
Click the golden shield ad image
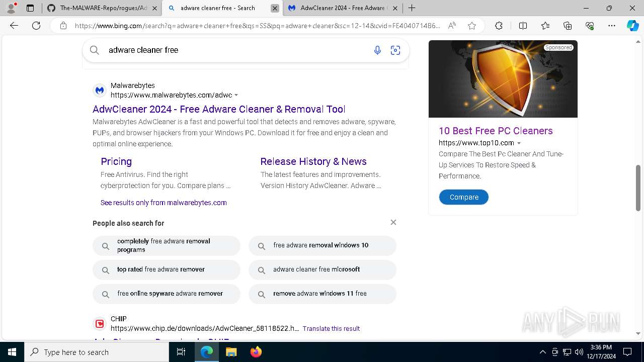click(503, 79)
